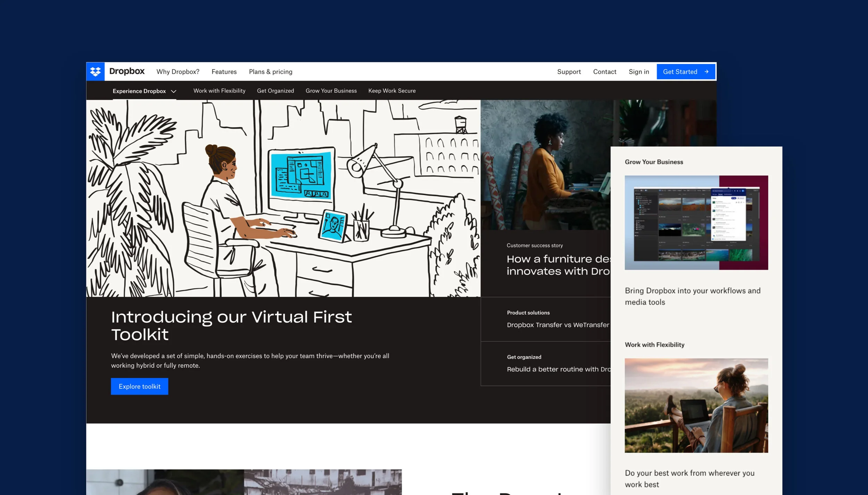The height and width of the screenshot is (495, 868).
Task: Go to Plans & pricing
Action: (270, 72)
